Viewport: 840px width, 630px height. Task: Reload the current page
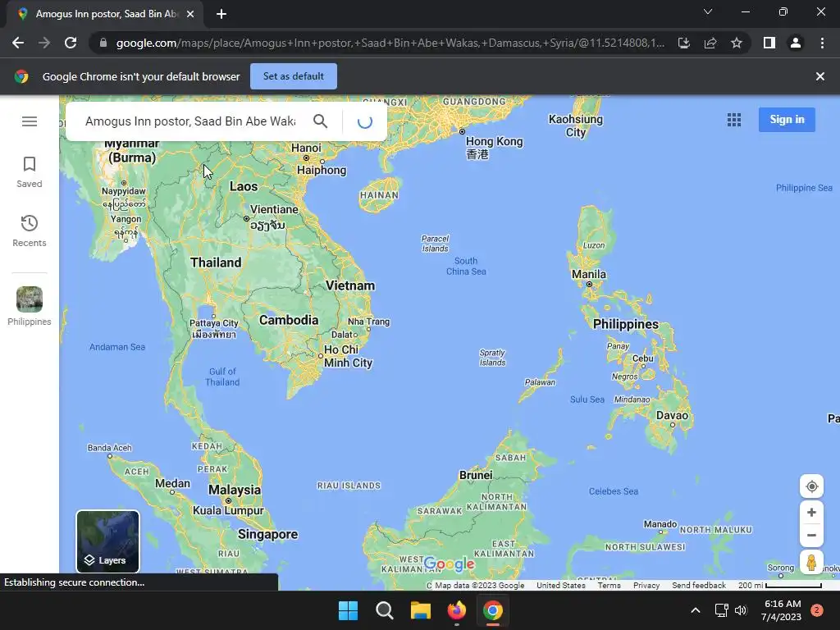click(71, 43)
